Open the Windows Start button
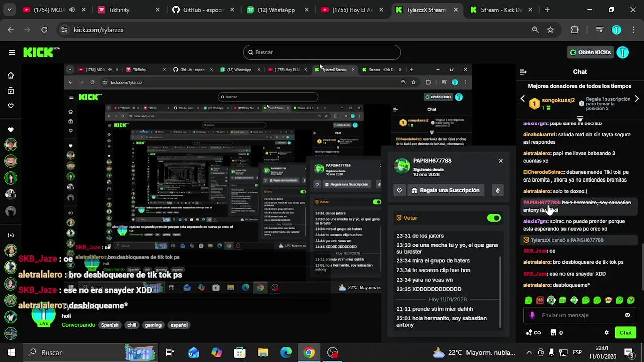The height and width of the screenshot is (362, 644). point(11,352)
